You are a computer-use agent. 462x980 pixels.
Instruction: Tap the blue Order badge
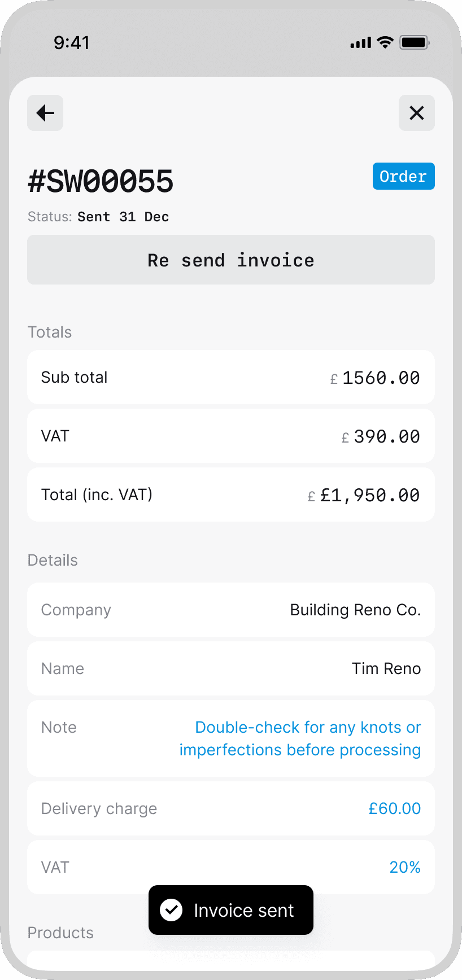click(x=403, y=176)
